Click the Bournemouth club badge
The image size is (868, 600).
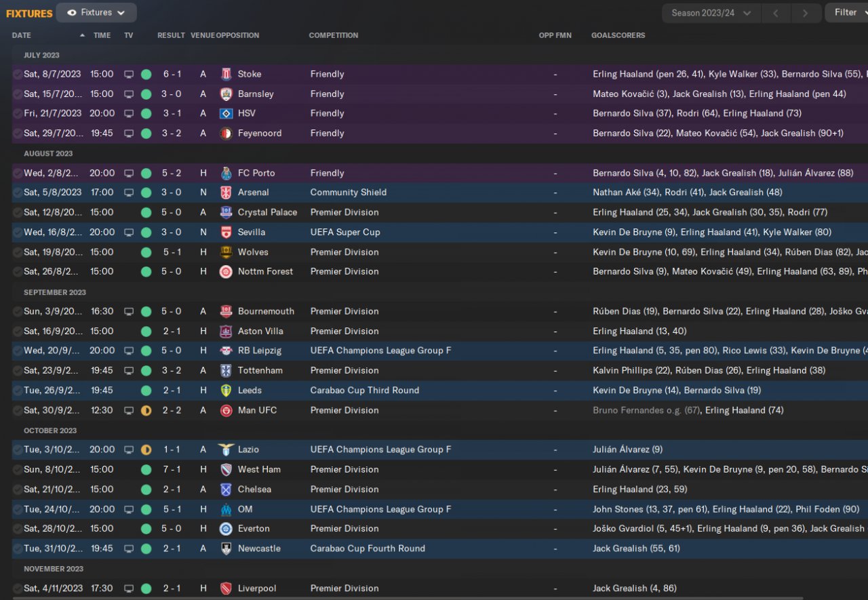[226, 312]
